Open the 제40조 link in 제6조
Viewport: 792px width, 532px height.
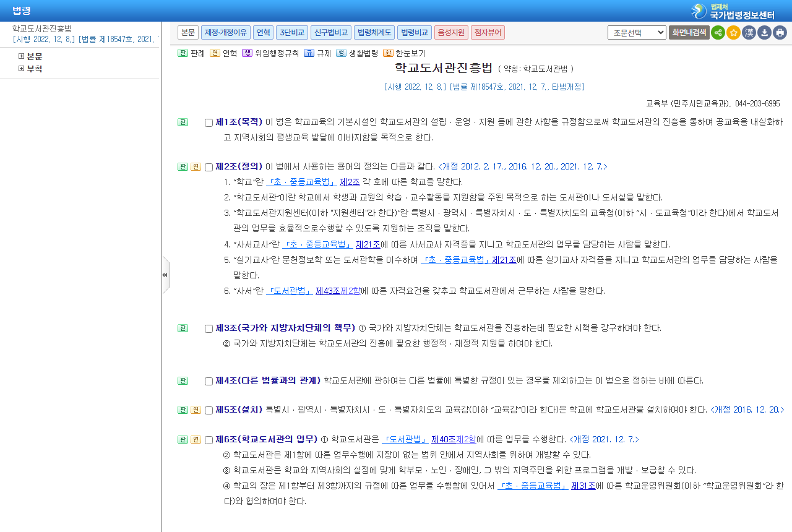[x=443, y=440]
